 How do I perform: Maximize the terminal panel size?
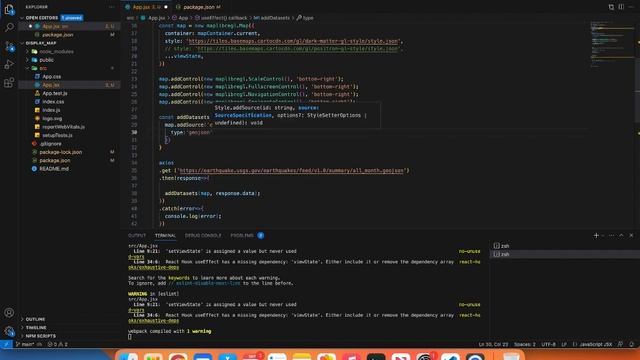(621, 236)
